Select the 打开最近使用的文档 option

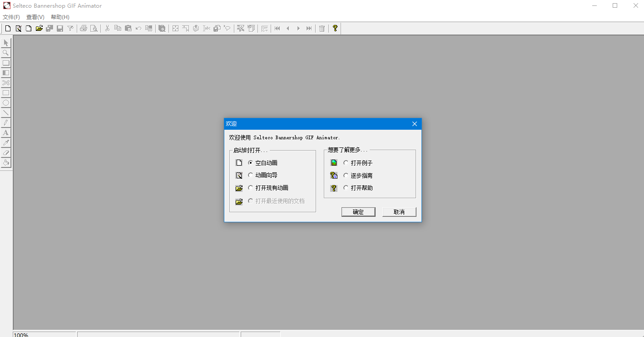coord(277,201)
